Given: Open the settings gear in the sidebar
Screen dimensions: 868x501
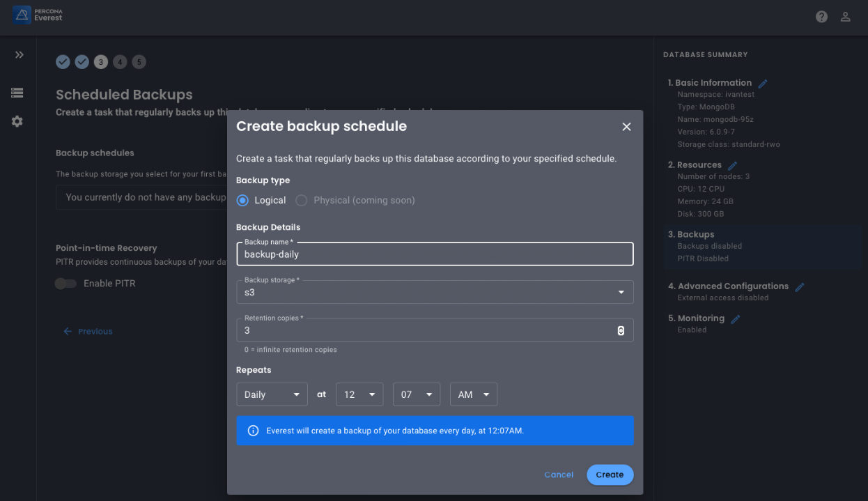Looking at the screenshot, I should [x=17, y=121].
